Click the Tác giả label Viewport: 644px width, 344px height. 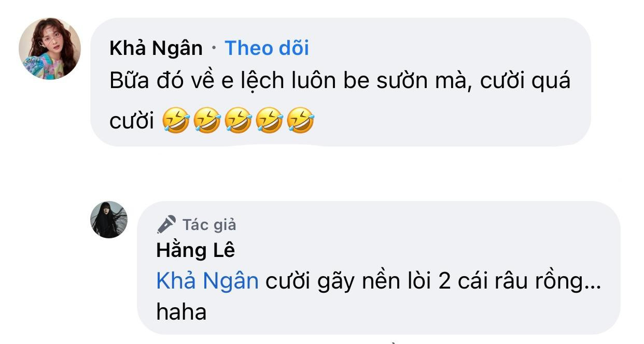point(209,225)
